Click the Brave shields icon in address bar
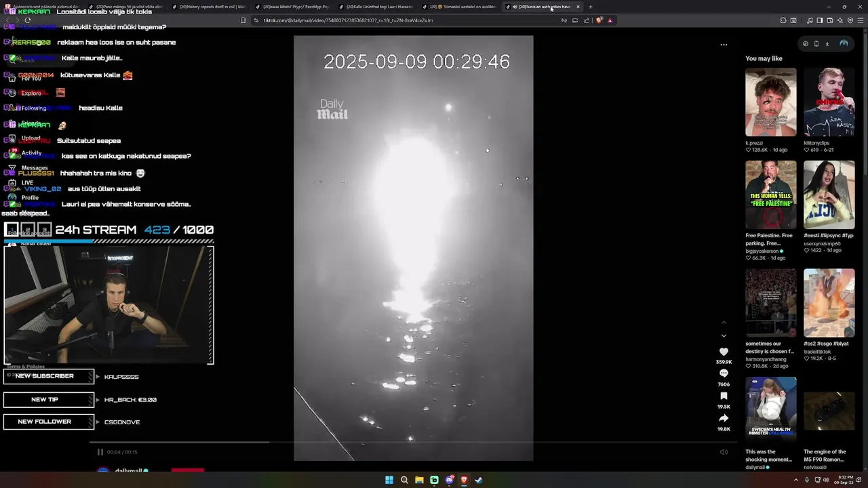This screenshot has width=868, height=488. 599,20
